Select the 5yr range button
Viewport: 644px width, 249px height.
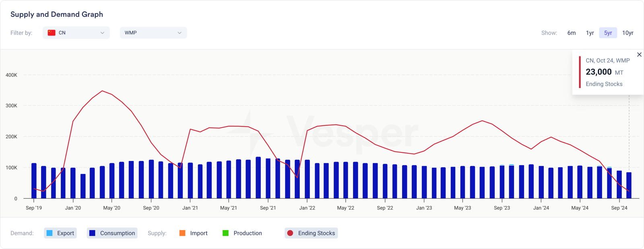coord(608,33)
